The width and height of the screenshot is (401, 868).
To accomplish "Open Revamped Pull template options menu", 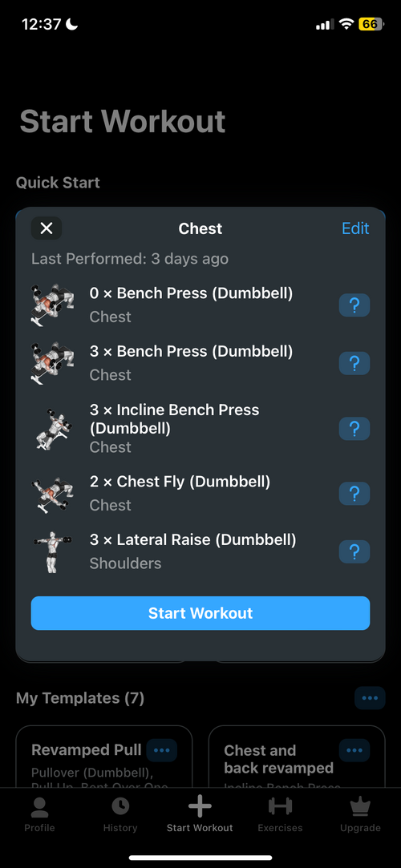I will click(162, 750).
